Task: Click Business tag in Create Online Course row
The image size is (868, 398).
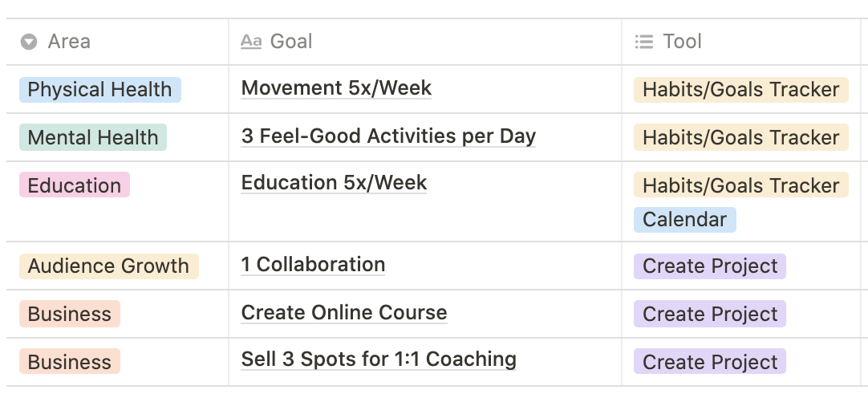Action: pyautogui.click(x=70, y=314)
